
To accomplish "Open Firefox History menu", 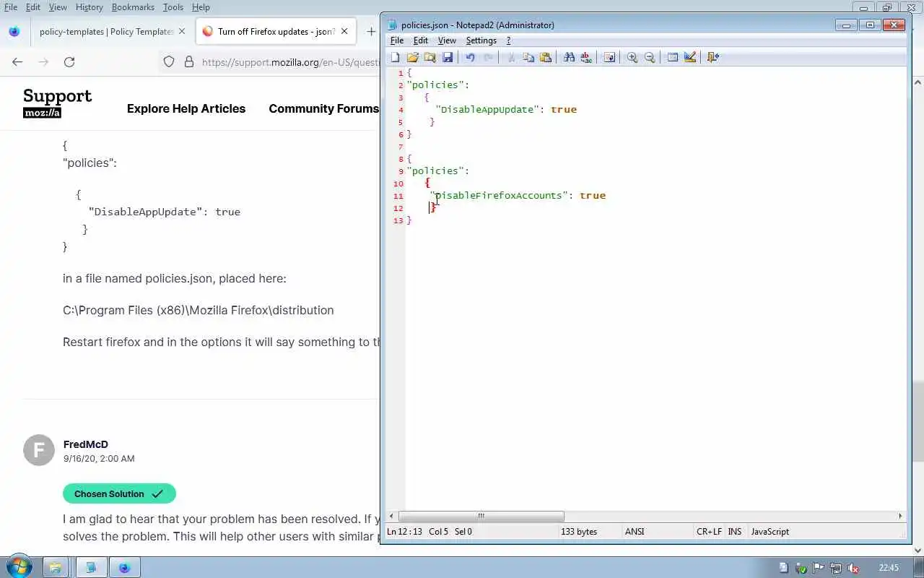I will click(89, 7).
